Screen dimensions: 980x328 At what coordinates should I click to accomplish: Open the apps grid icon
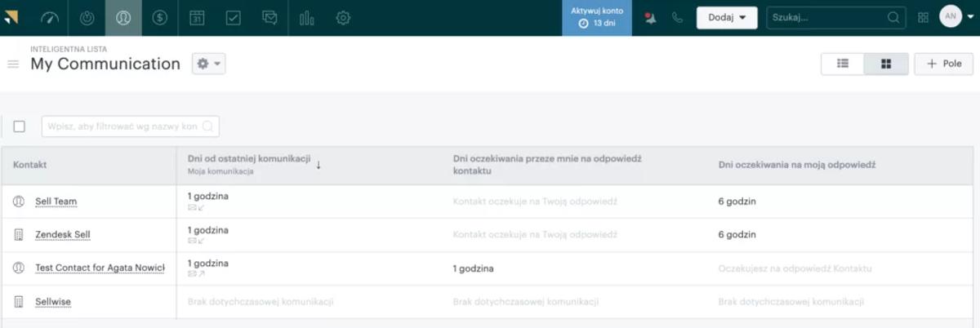click(923, 17)
